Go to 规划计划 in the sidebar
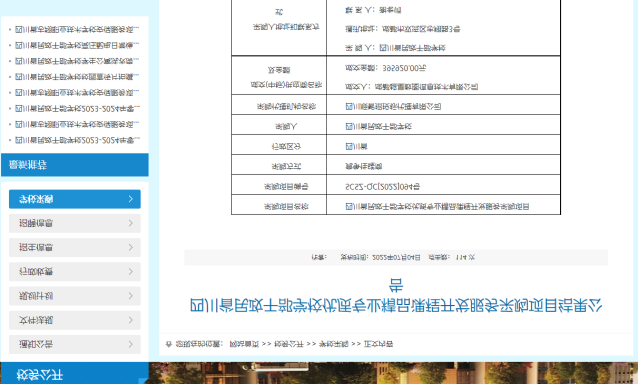The image size is (638, 384). click(75, 296)
